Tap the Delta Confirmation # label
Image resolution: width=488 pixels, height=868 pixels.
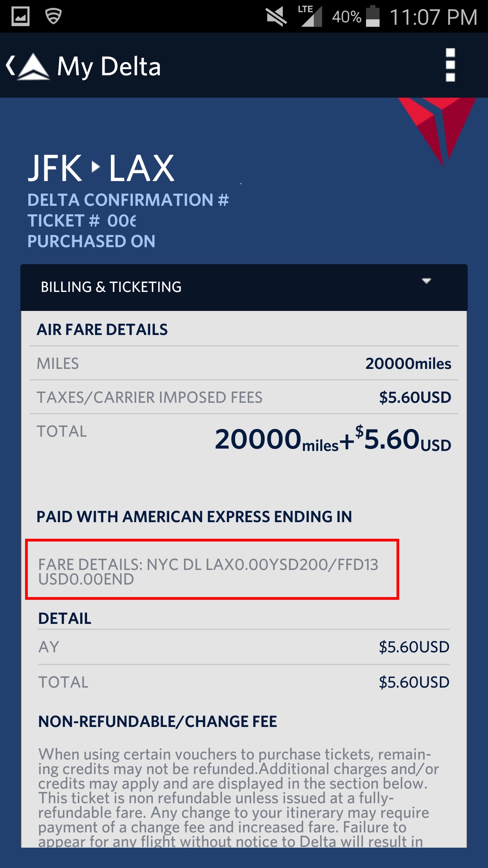point(128,200)
